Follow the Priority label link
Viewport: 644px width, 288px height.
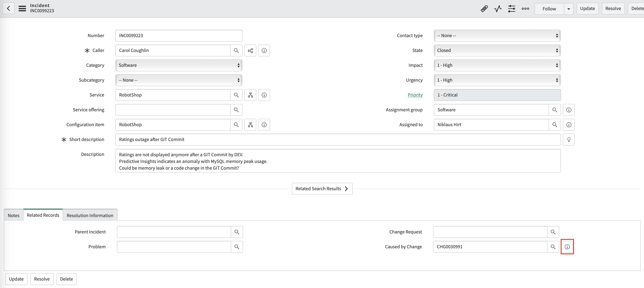point(415,95)
